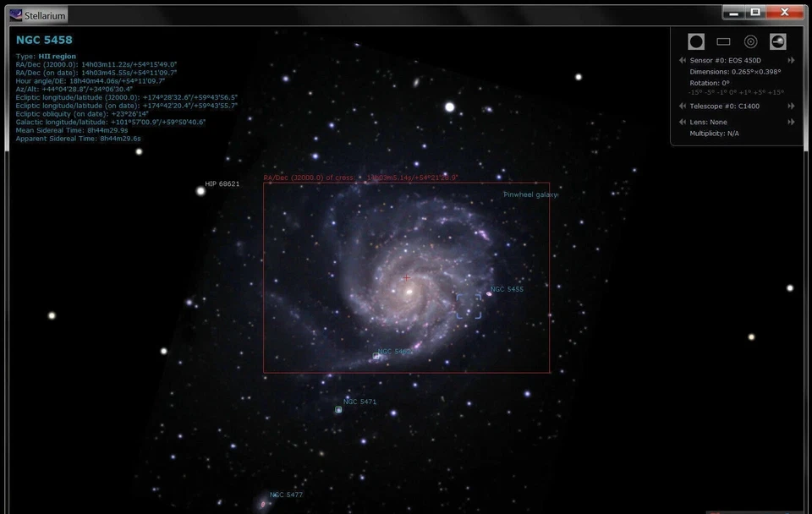Toggle the Telrad finder circles icon

point(750,41)
